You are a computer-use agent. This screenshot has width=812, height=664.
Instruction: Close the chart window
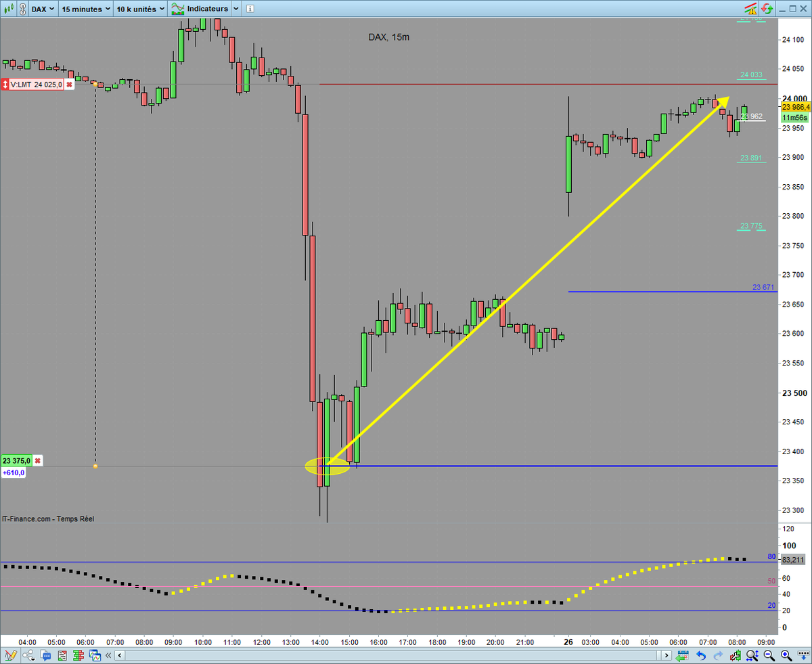[805, 9]
